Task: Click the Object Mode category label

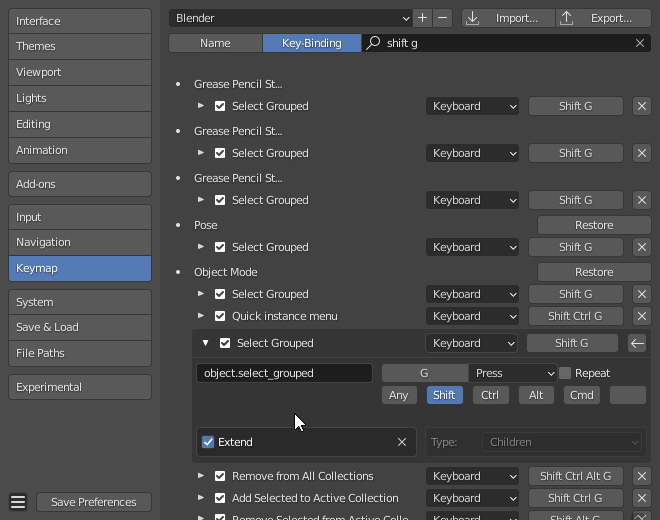Action: click(226, 272)
